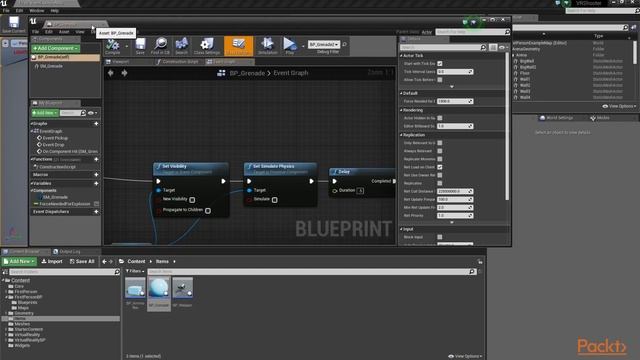Click the Delay node Completed exec pin
640x360 pixels.
click(x=394, y=181)
